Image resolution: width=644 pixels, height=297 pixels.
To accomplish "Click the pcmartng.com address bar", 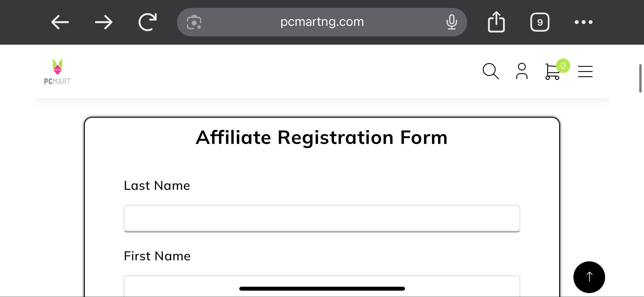I will [x=322, y=22].
